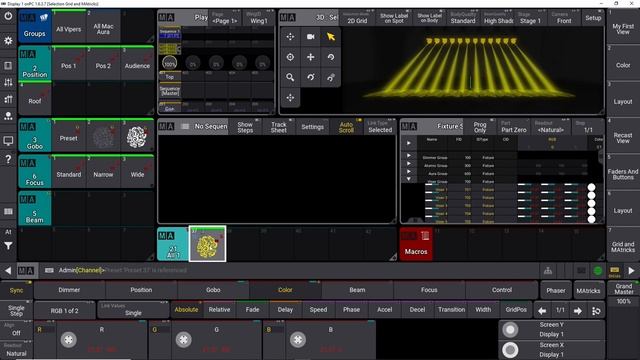Collapse the Viper Group row arrow
This screenshot has height=360, width=640.
coord(409,179)
